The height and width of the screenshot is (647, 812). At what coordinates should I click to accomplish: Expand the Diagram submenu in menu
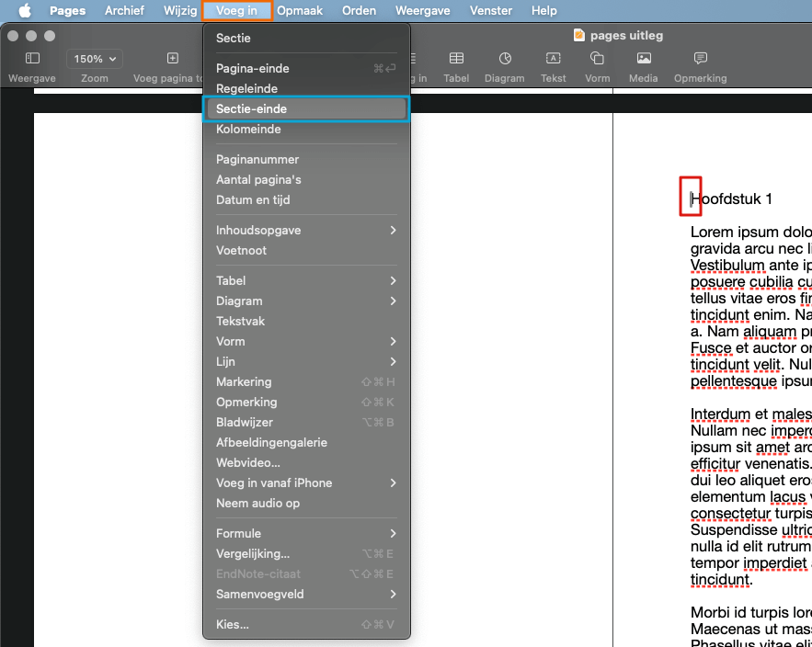click(x=393, y=301)
